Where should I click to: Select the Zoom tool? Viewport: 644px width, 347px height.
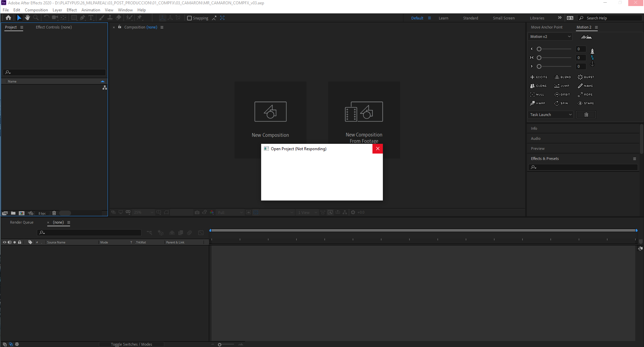pyautogui.click(x=36, y=18)
